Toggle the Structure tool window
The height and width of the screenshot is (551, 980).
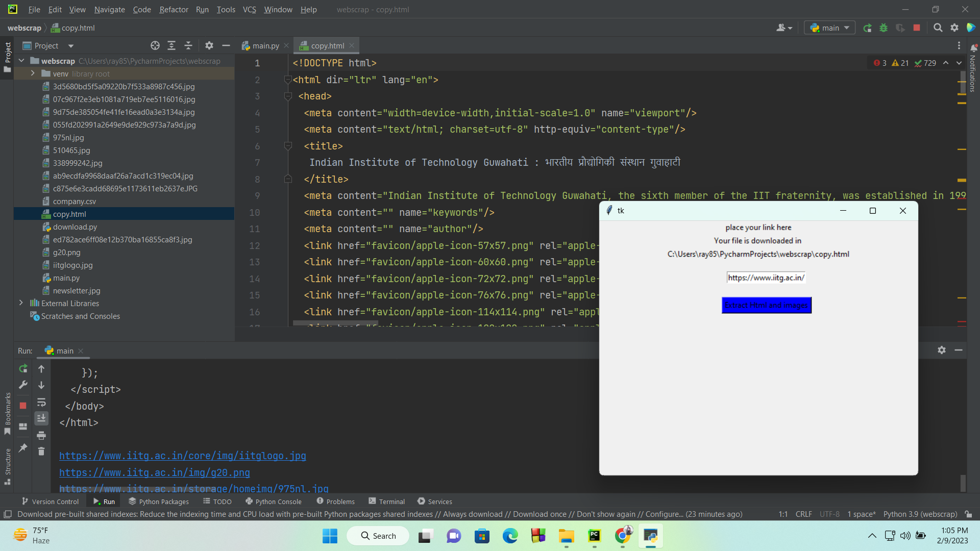(x=7, y=466)
